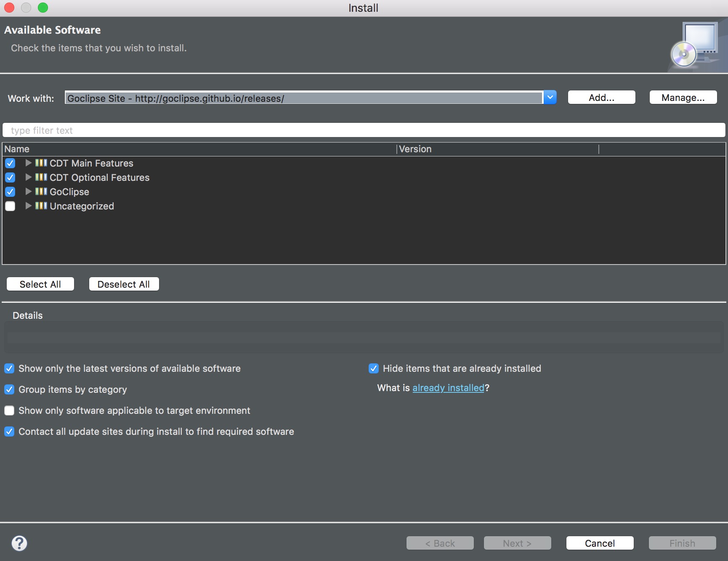Screen dimensions: 728x561
Task: Click the CDT Main Features category icon
Action: [41, 163]
